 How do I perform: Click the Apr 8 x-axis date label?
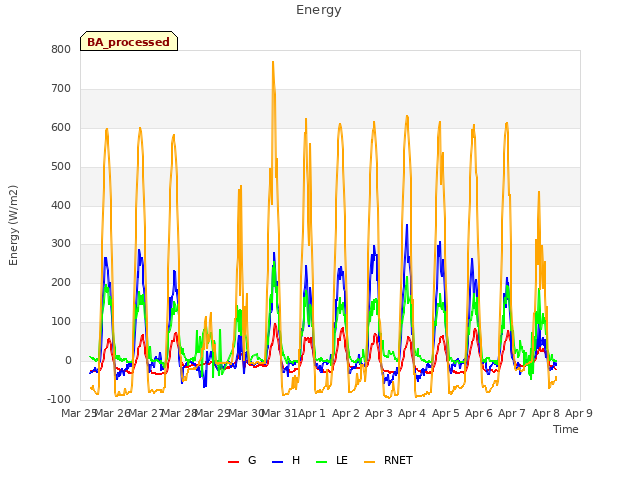coord(546,413)
